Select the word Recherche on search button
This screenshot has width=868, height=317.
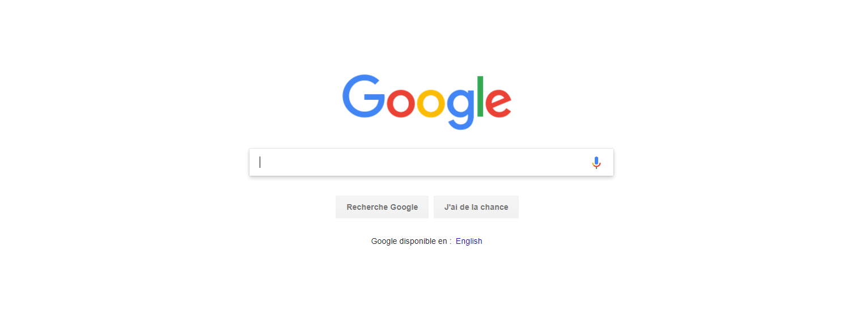coord(365,207)
